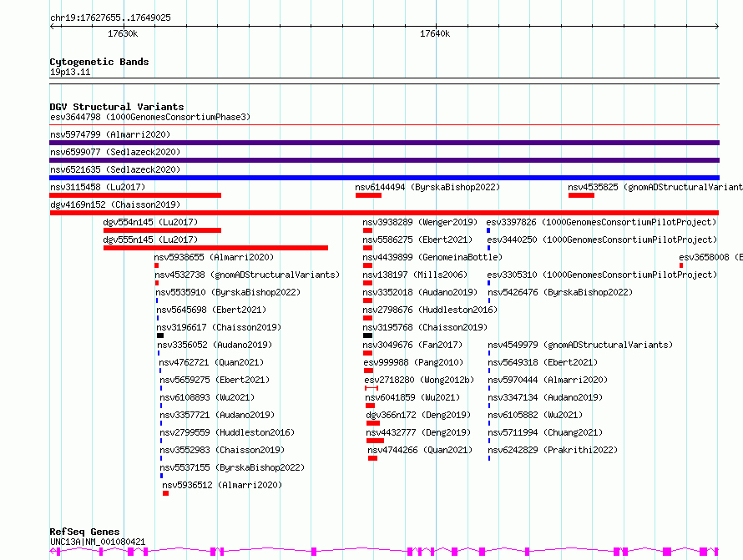Click the 19p13.11 cytogenetic band label
743x560 pixels.
pyautogui.click(x=70, y=72)
